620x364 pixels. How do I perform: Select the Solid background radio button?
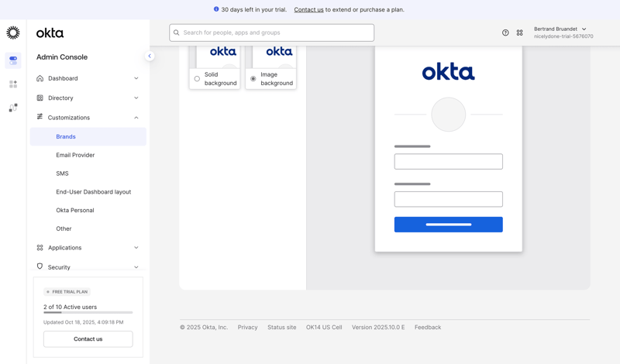click(197, 79)
